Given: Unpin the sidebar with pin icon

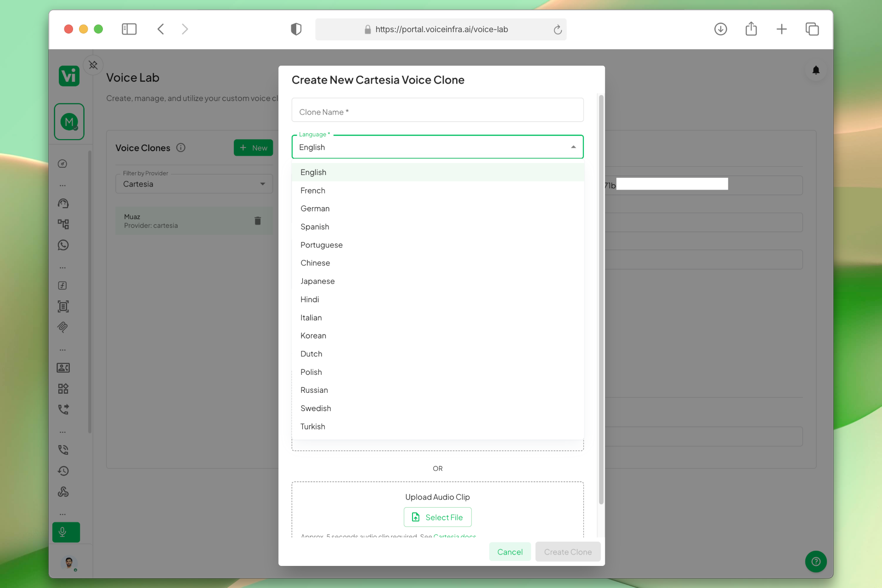Looking at the screenshot, I should [93, 65].
